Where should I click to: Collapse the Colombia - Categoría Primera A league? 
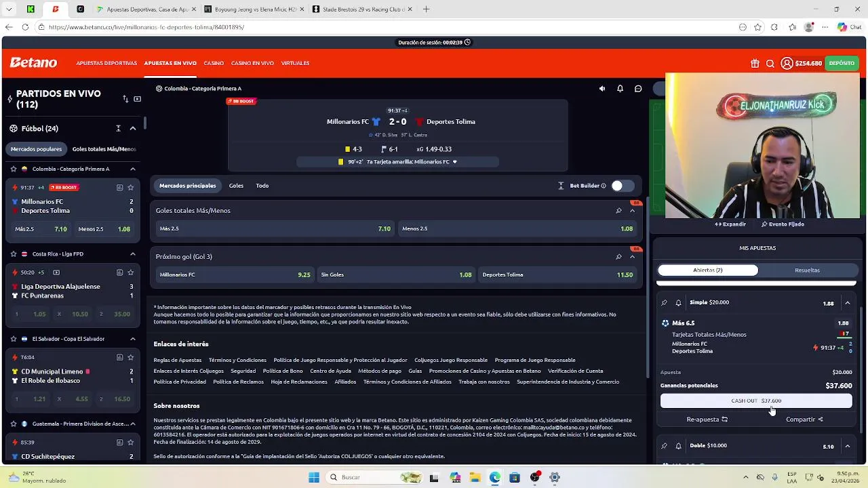[133, 169]
